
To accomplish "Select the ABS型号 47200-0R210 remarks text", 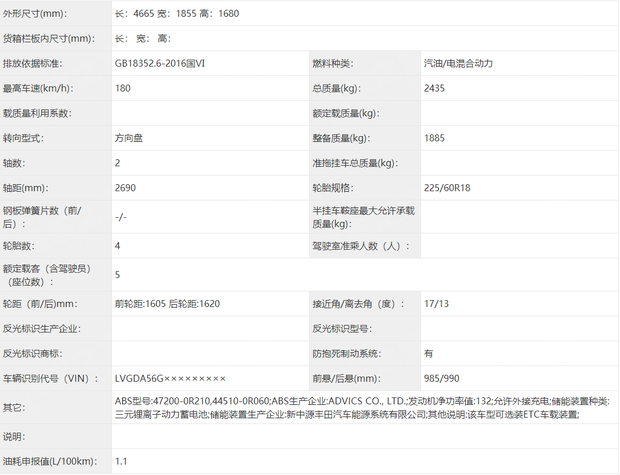I will [362, 408].
